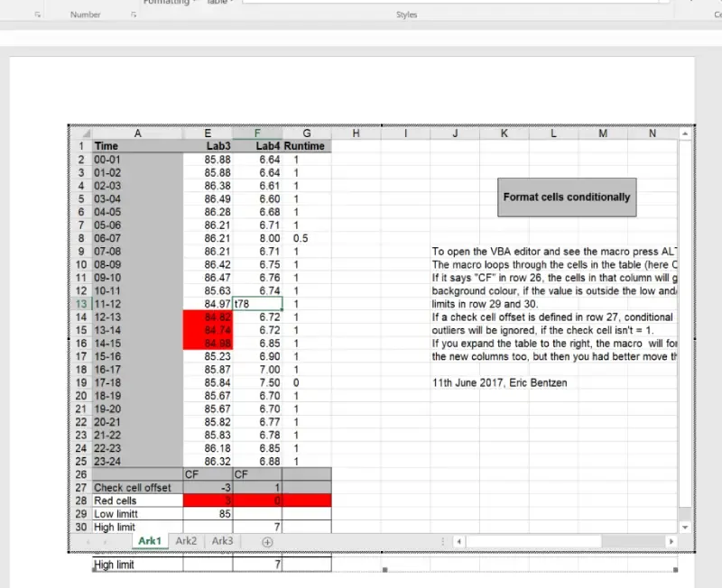Select Runtime value 0.5 cell
Screen dimensions: 722x588
click(x=307, y=238)
